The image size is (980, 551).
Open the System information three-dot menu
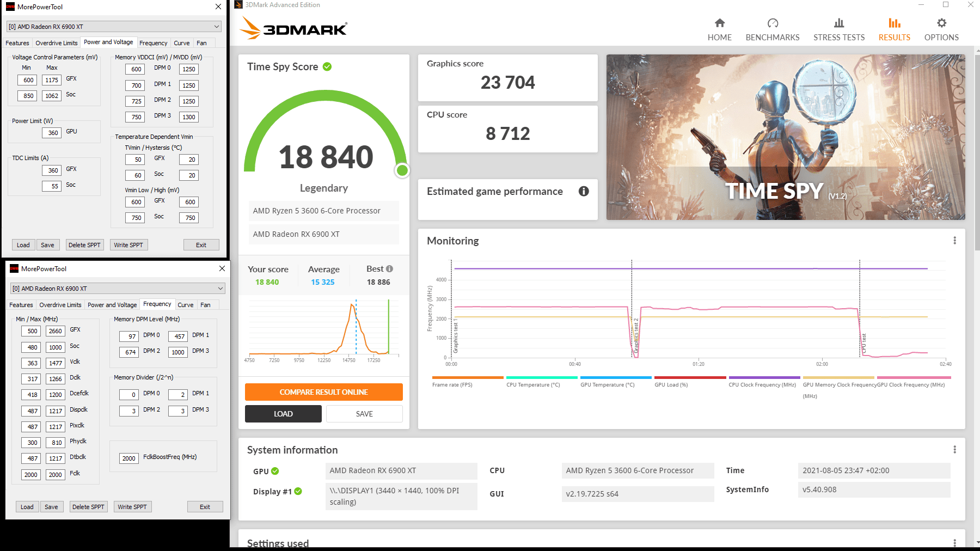(954, 450)
